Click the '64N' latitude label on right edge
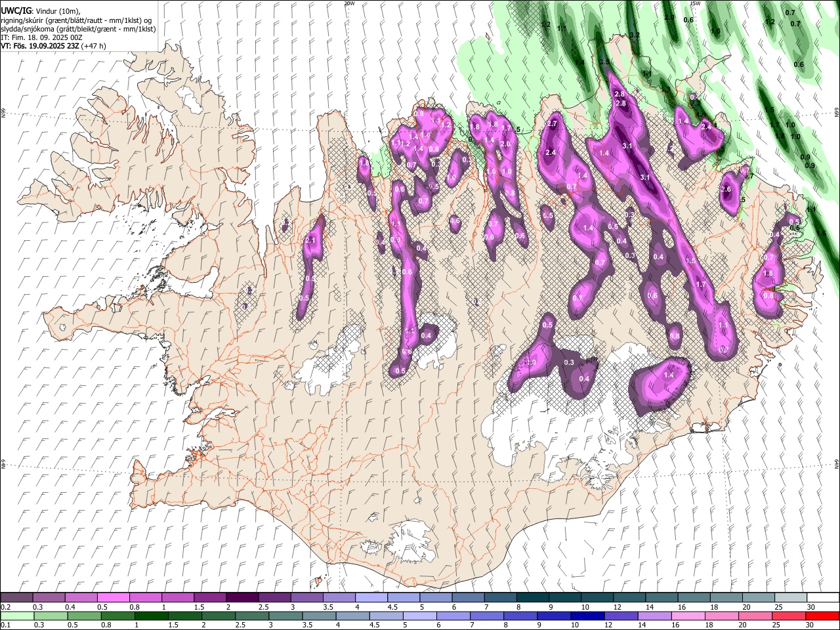Image resolution: width=840 pixels, height=630 pixels. [x=837, y=464]
